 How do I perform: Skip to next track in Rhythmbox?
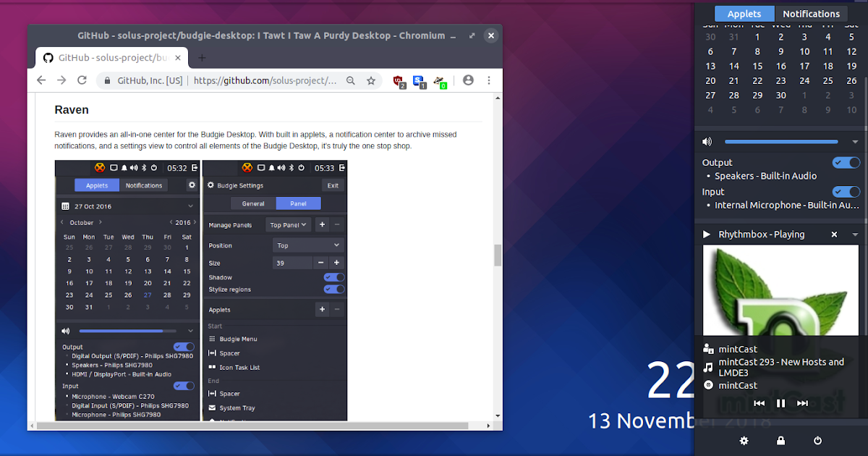click(802, 403)
